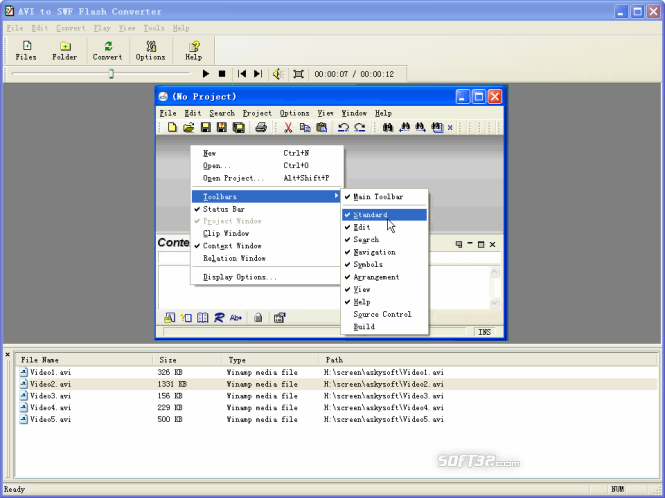The image size is (665, 498).
Task: Click the padlock icon in bottom toolbar
Action: pyautogui.click(x=258, y=317)
